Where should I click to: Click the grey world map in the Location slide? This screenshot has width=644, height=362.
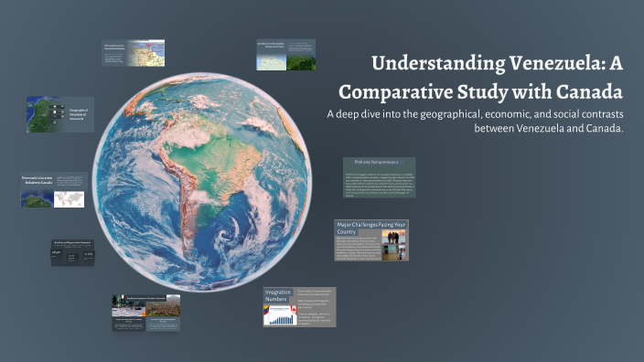69,199
